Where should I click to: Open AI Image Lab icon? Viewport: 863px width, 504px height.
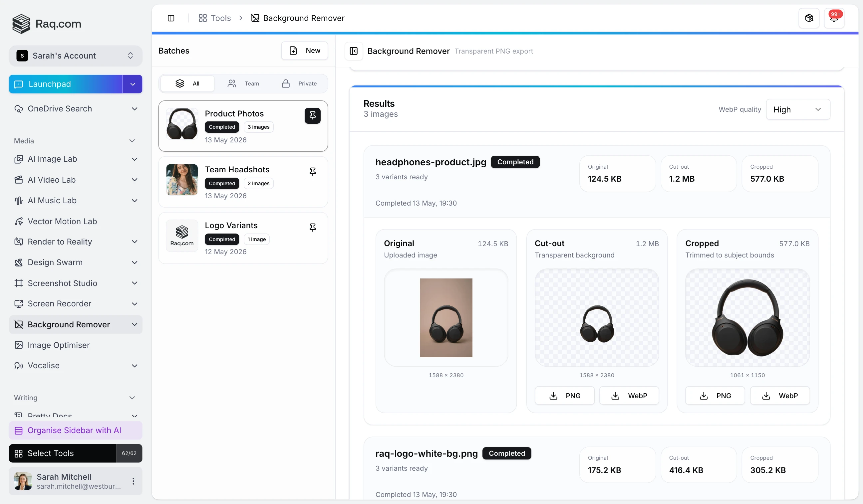coord(19,159)
